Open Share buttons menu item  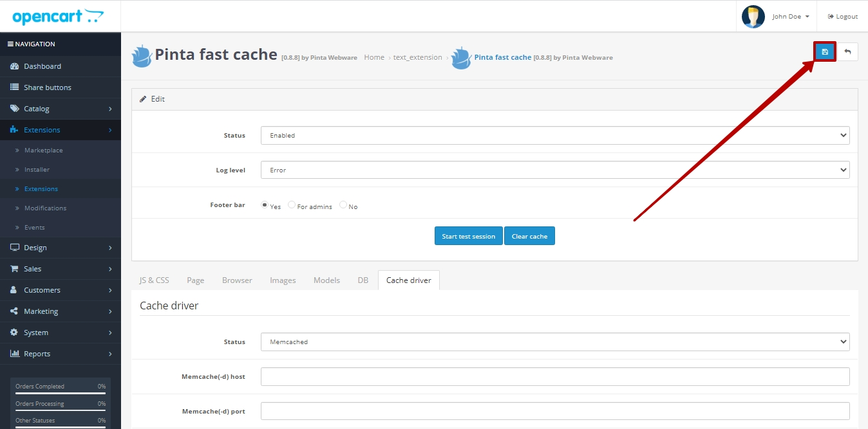click(61, 87)
